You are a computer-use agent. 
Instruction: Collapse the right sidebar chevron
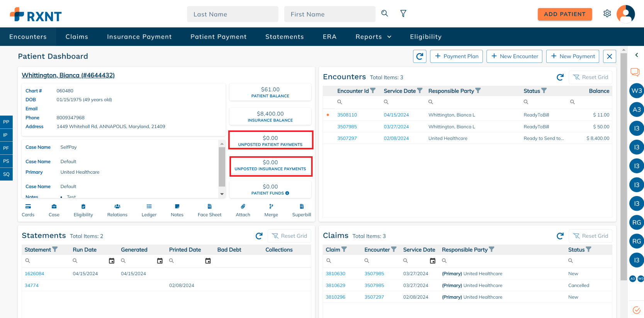(637, 55)
